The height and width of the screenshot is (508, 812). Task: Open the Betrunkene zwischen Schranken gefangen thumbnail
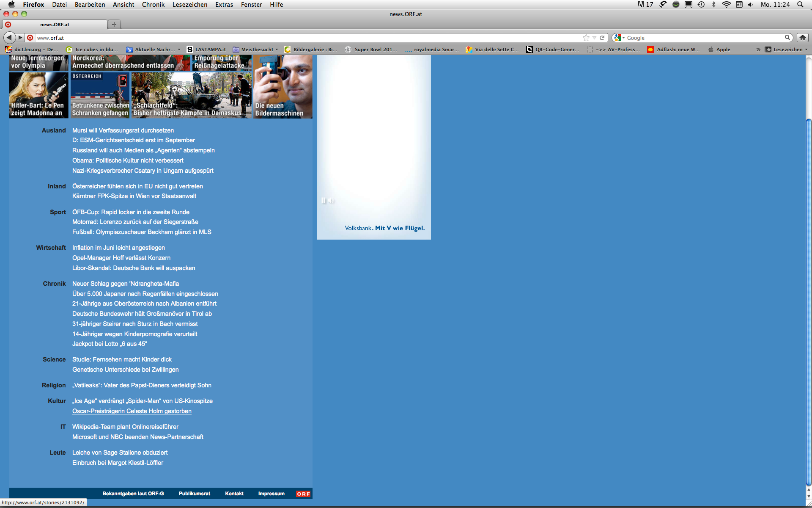pos(100,95)
